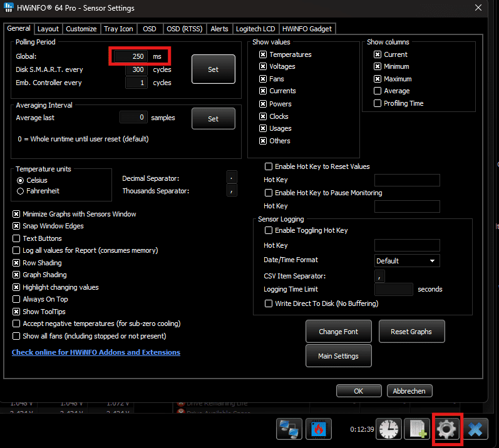Switch to the Layout tab
This screenshot has height=448, width=499.
point(48,29)
